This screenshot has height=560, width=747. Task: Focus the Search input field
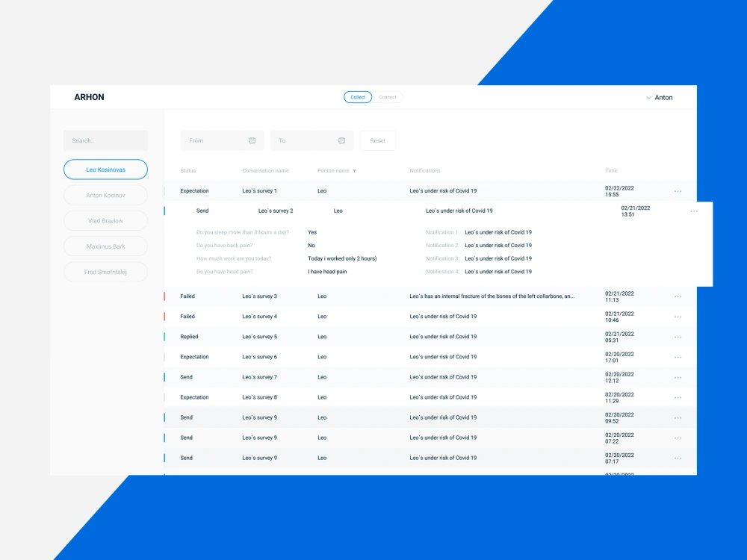(x=106, y=140)
